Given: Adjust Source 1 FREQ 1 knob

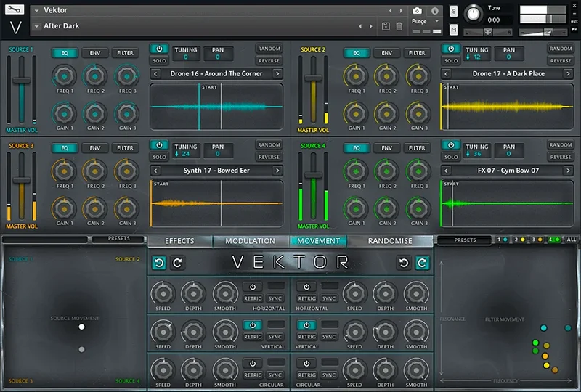Looking at the screenshot, I should 65,76.
